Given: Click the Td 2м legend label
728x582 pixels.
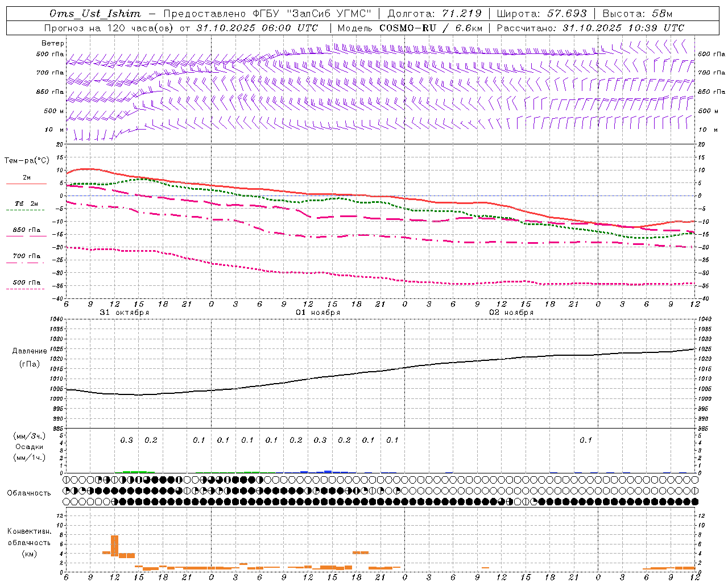Looking at the screenshot, I should tap(26, 203).
